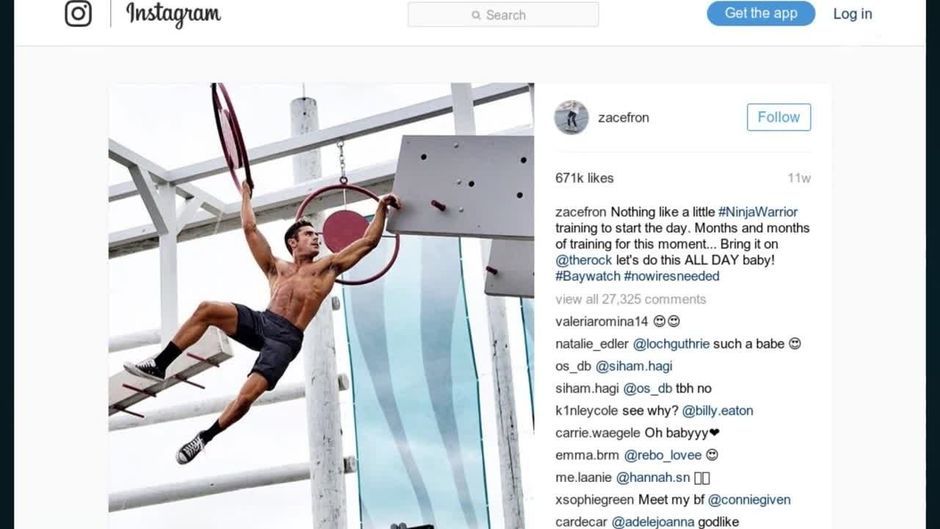Screen dimensions: 940x529
Task: Open the #nowiresneeded hashtag link
Action: pos(671,276)
